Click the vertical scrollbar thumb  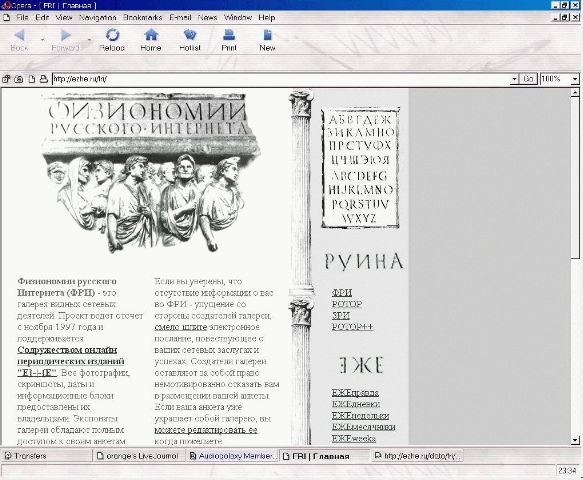click(x=575, y=178)
